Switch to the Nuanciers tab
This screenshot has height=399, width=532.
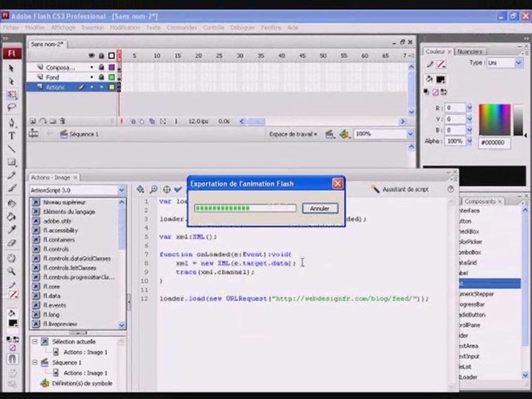pyautogui.click(x=469, y=52)
